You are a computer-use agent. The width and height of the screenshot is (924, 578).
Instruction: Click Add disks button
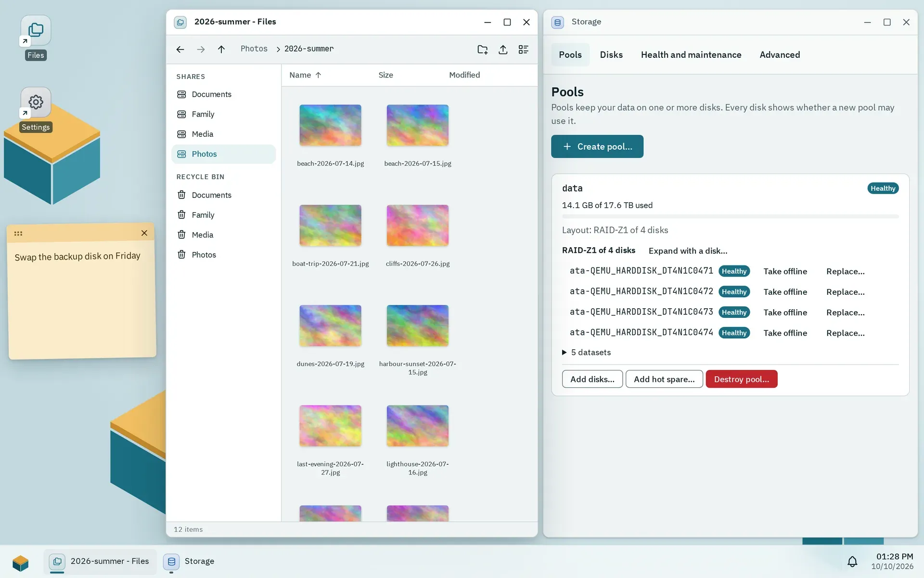click(x=592, y=379)
